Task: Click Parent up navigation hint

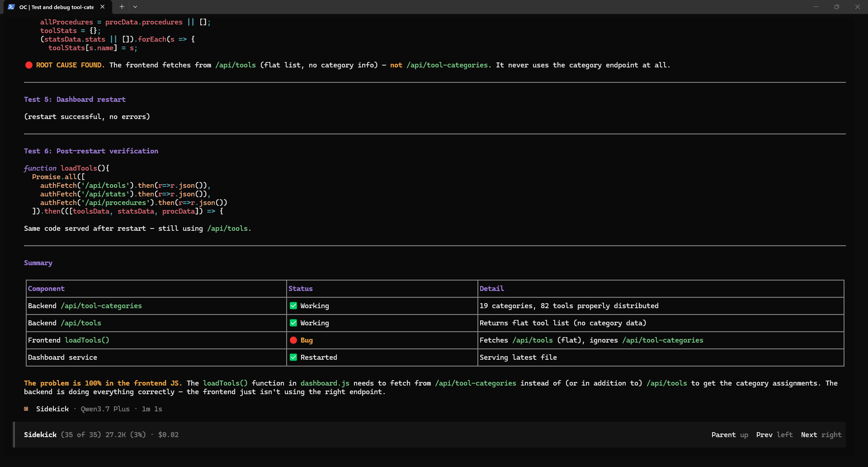Action: [730, 435]
